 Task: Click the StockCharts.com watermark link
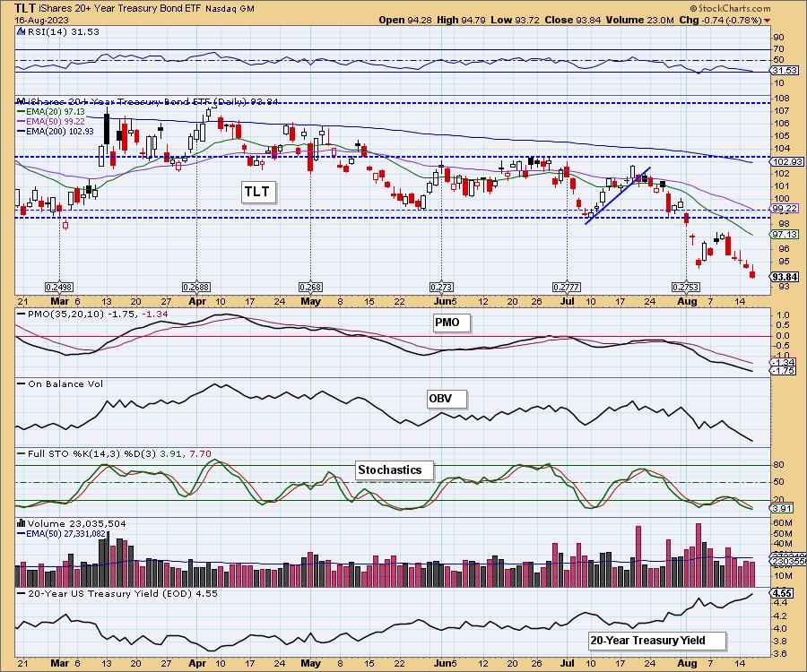coord(730,8)
